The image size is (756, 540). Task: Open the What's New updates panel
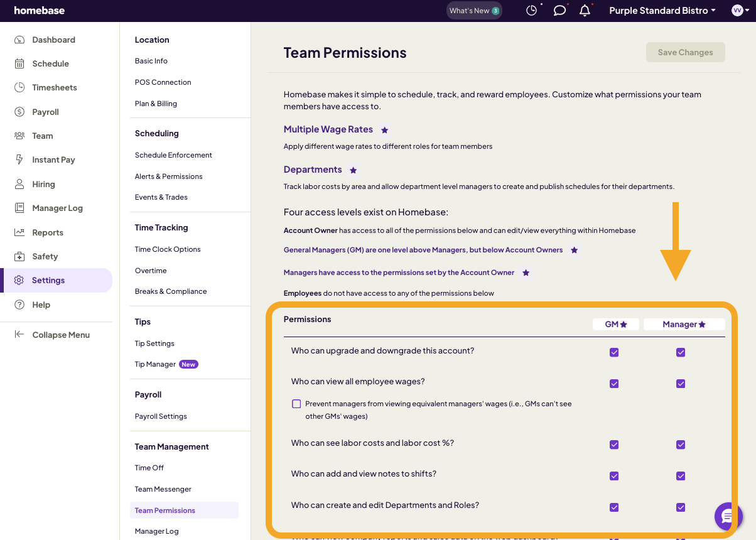(474, 11)
